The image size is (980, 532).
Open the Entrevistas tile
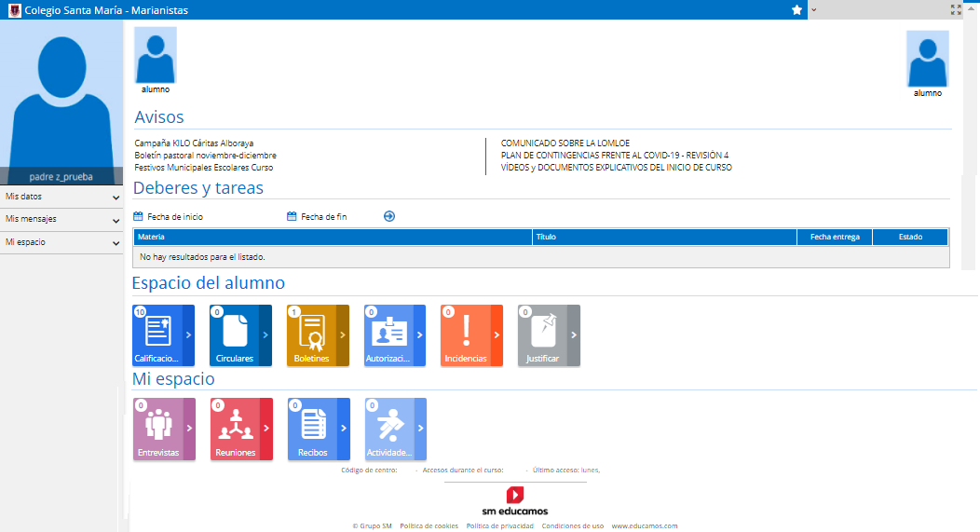[157, 430]
